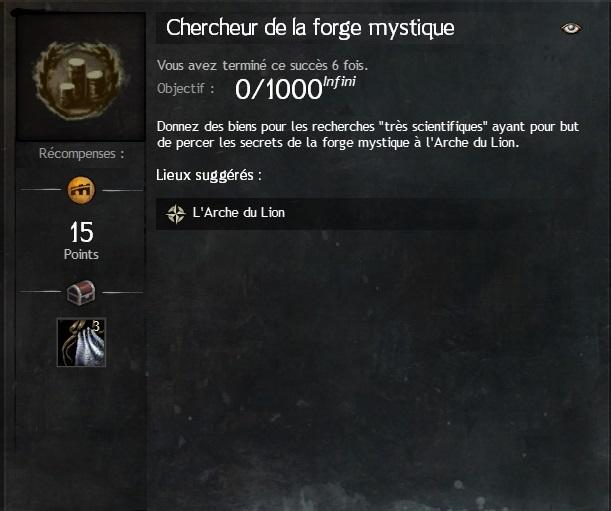
Task: Click the completion text mentioning 6 fois
Action: (262, 65)
